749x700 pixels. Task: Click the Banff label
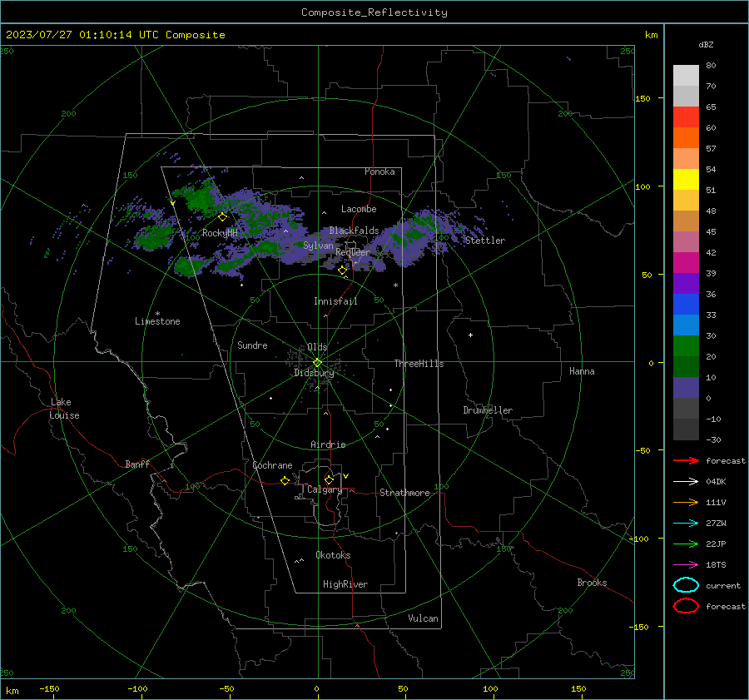[137, 464]
